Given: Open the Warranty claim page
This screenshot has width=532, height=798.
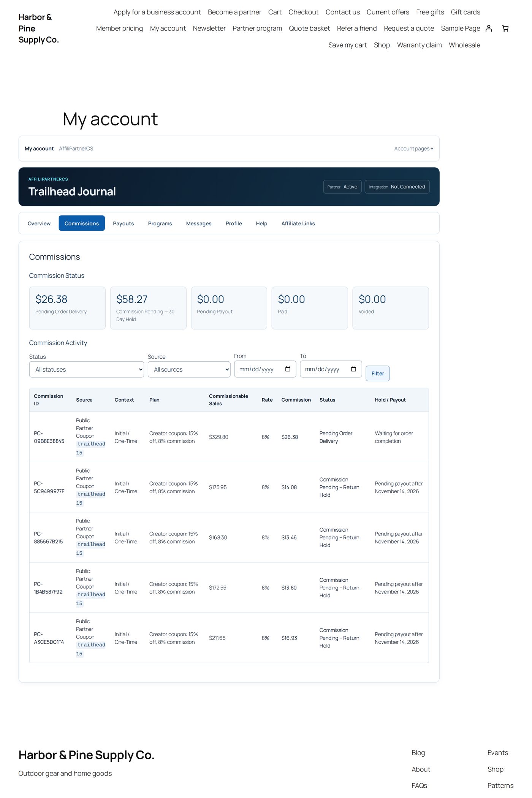Looking at the screenshot, I should (x=419, y=45).
